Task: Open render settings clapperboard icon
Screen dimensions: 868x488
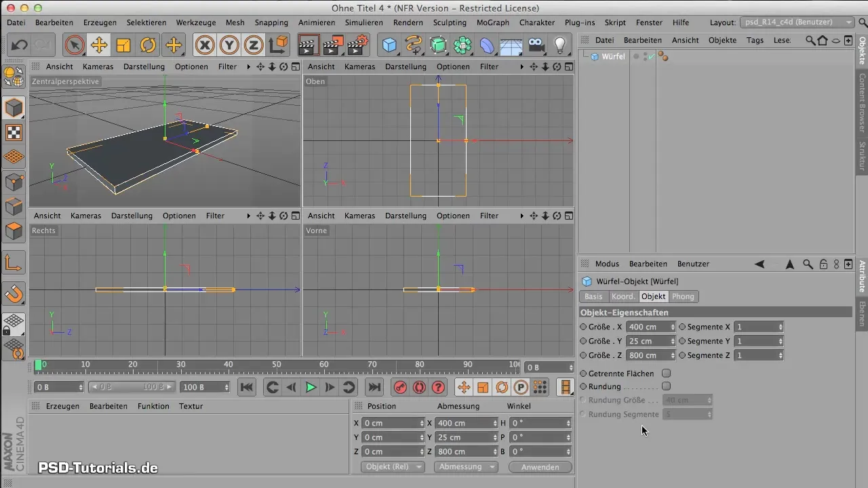Action: coord(357,45)
